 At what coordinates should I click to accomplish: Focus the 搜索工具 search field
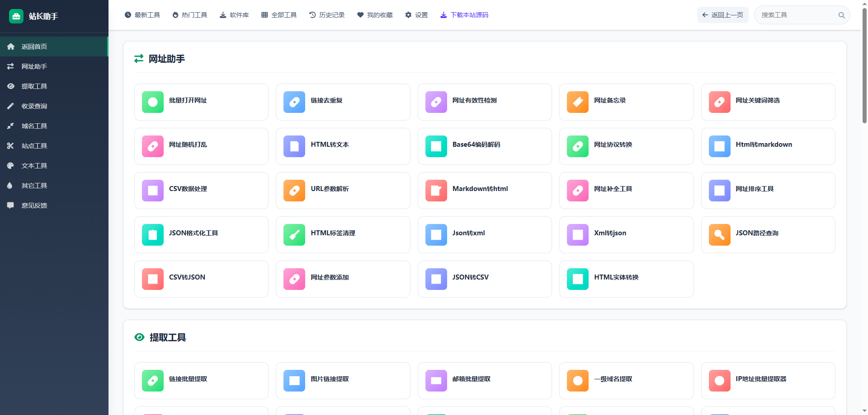click(797, 15)
